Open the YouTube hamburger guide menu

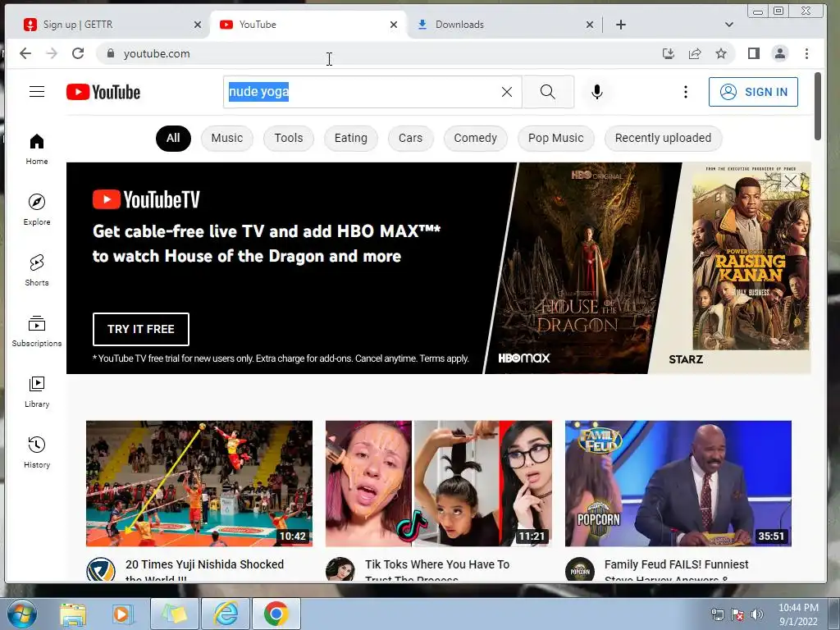coord(36,92)
